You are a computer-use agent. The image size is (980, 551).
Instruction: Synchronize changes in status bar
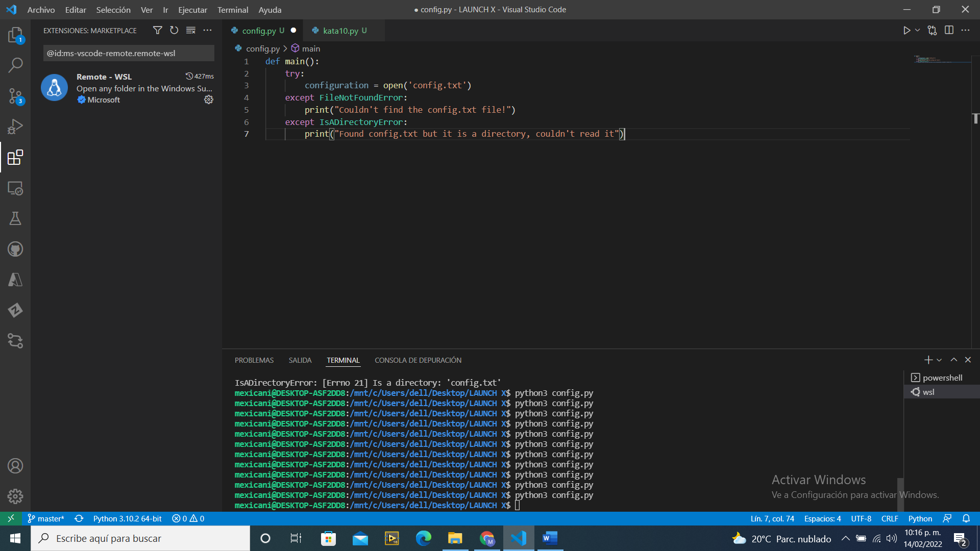coord(79,518)
